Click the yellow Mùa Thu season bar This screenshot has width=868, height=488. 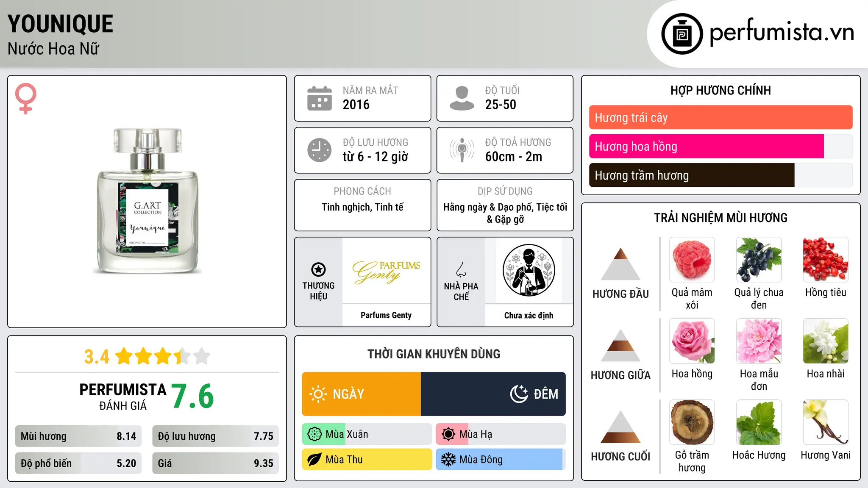[367, 460]
